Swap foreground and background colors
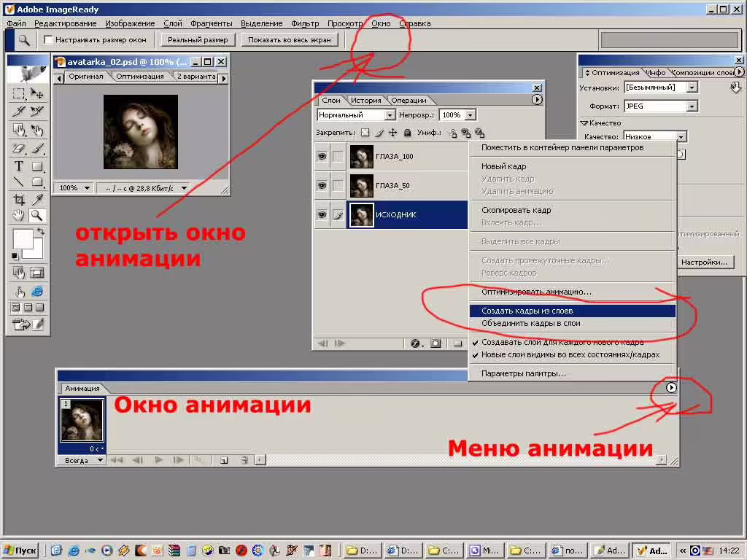747x560 pixels. [x=41, y=231]
